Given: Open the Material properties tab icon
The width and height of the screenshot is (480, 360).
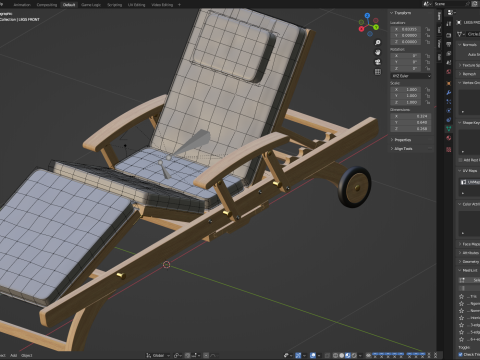Looking at the screenshot, I should point(449,138).
